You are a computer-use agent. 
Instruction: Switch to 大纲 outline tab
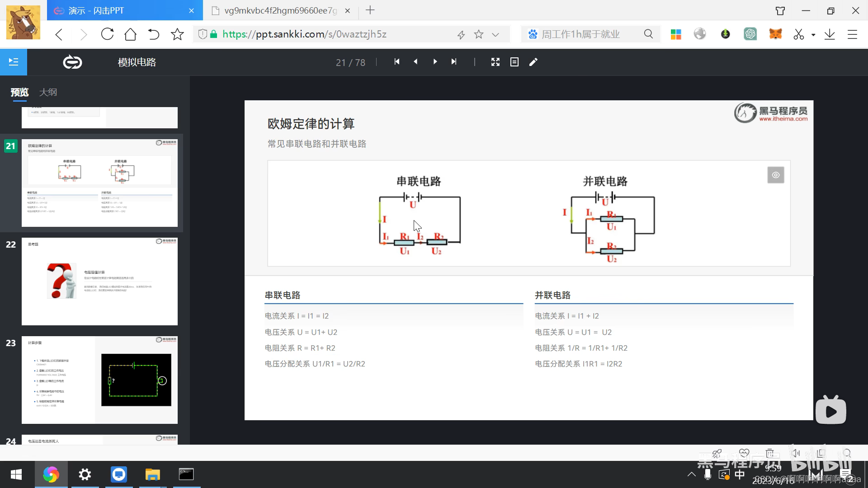coord(48,92)
